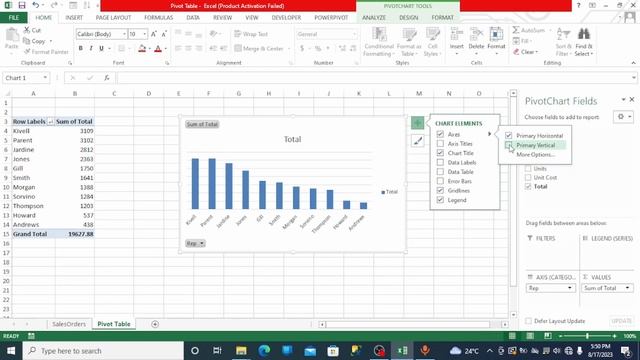Switch to the ANALYZE tab
Screen dimensions: 640x360
(374, 18)
